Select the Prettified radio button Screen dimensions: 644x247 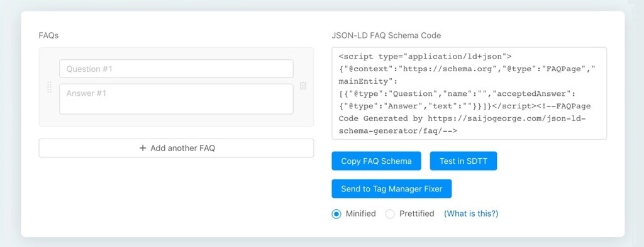tap(390, 214)
